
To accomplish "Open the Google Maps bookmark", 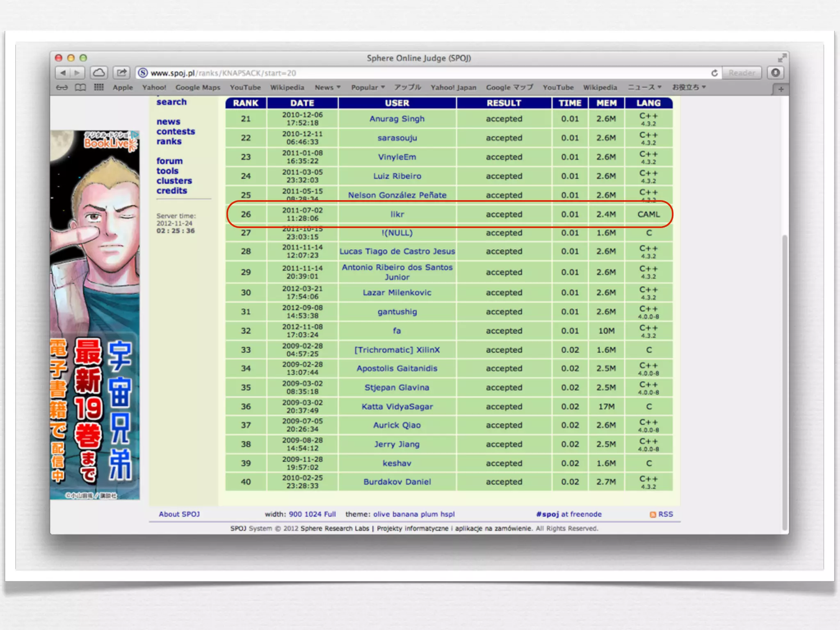I will click(x=198, y=87).
